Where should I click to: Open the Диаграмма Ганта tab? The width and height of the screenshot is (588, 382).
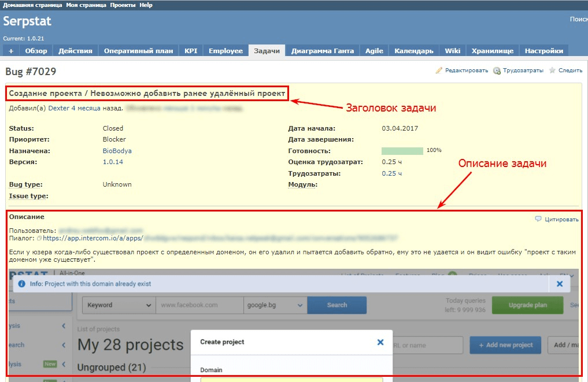(x=323, y=51)
